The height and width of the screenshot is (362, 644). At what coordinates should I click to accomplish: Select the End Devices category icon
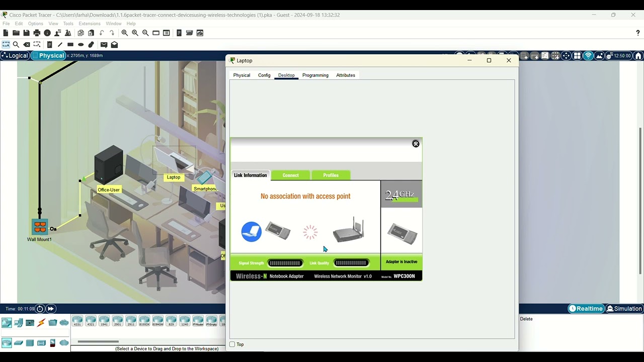(19, 323)
